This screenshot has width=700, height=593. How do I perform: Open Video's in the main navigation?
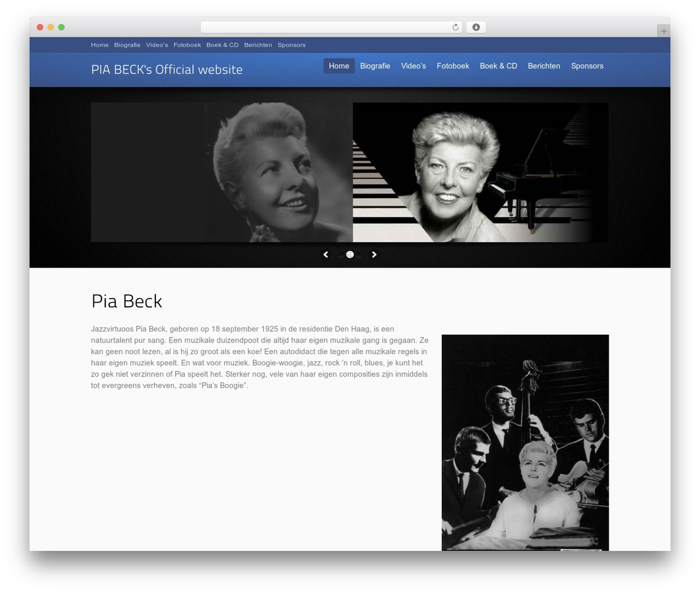pyautogui.click(x=413, y=66)
